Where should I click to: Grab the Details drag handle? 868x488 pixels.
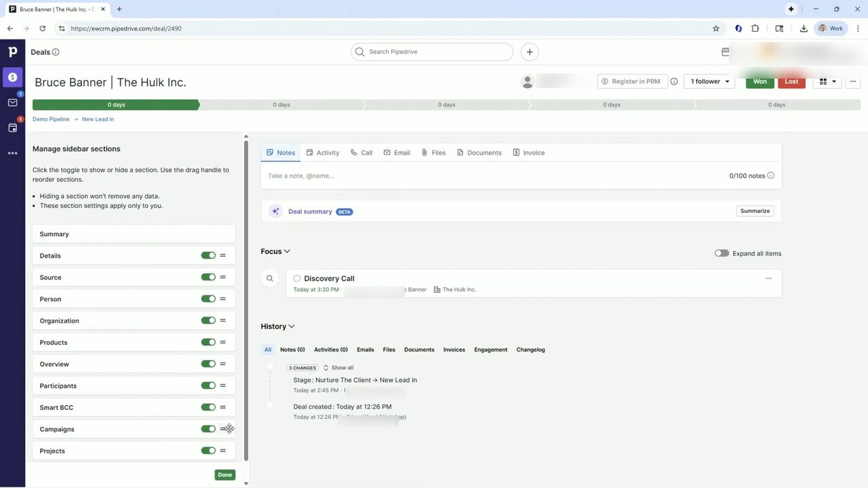click(x=222, y=256)
